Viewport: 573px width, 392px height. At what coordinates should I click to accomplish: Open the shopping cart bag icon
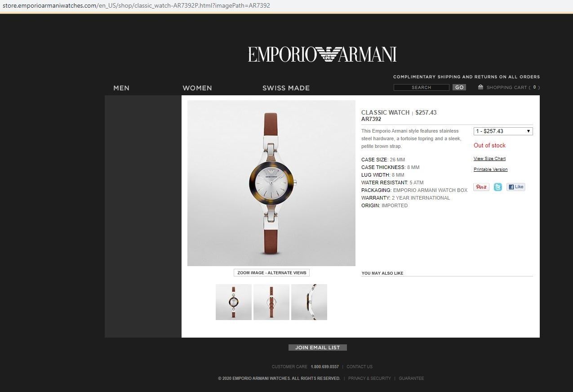(480, 87)
